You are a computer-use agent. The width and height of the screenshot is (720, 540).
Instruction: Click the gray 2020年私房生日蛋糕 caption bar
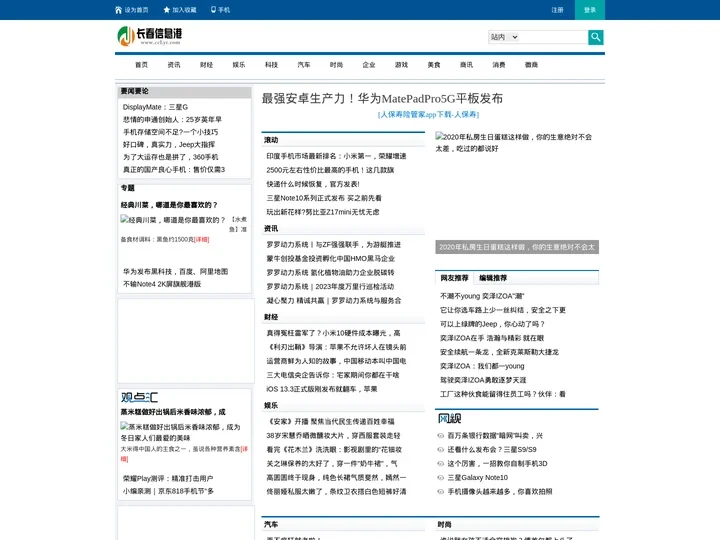pos(517,247)
